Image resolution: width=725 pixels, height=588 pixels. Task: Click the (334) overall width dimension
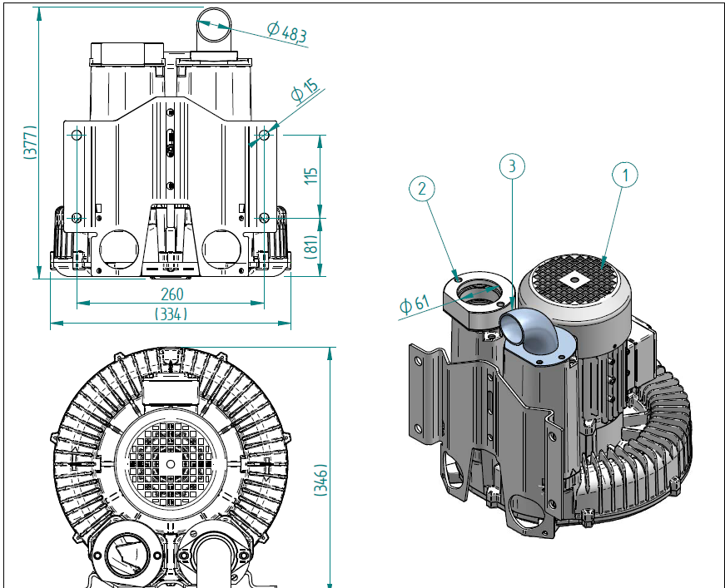click(171, 314)
